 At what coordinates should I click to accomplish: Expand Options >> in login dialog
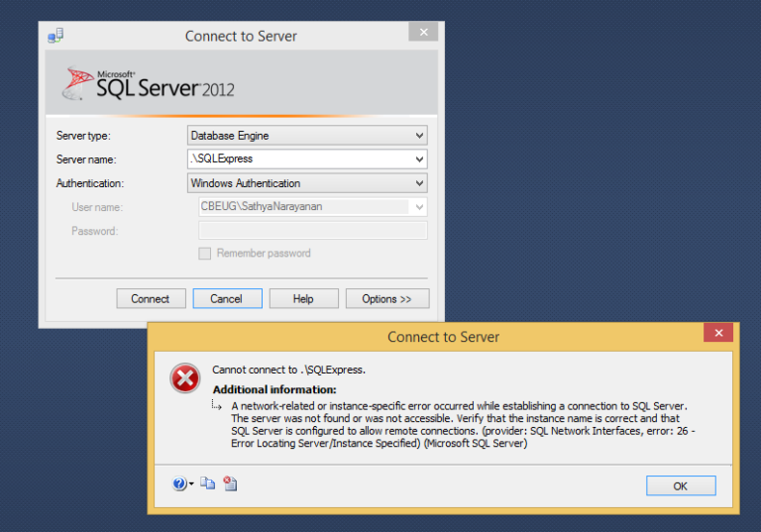[x=387, y=298]
